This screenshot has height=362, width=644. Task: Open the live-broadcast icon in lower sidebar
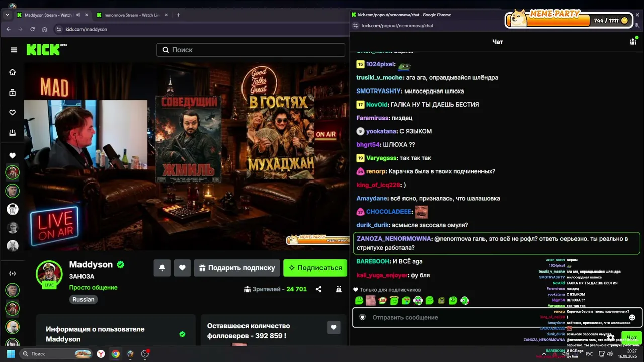click(13, 273)
